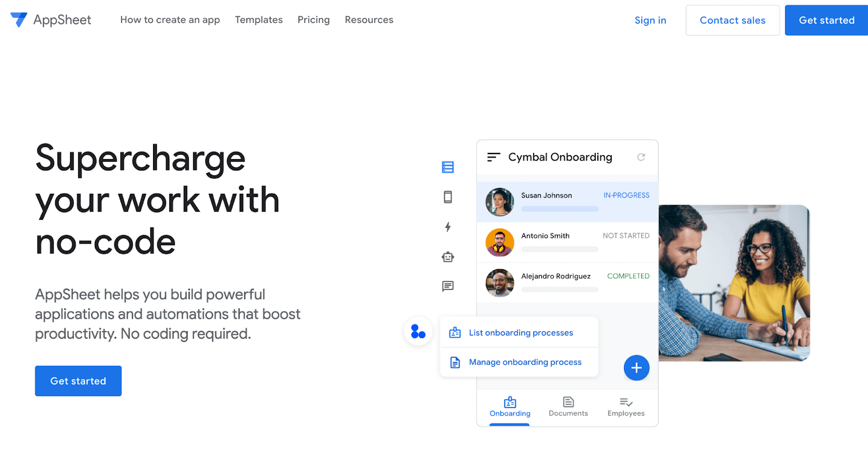
Task: Click the AppSheet logo icon
Action: point(18,20)
